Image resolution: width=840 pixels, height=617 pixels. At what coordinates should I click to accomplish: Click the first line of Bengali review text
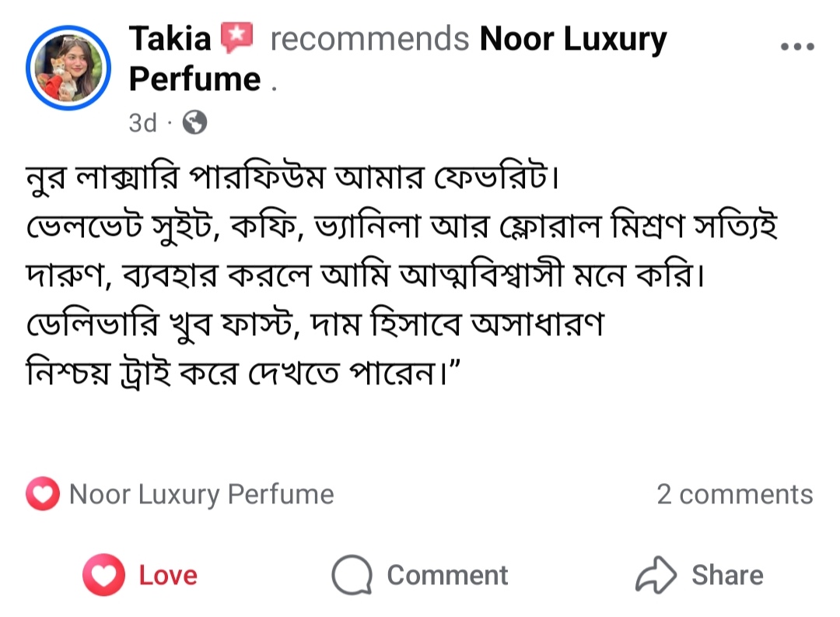click(x=293, y=181)
